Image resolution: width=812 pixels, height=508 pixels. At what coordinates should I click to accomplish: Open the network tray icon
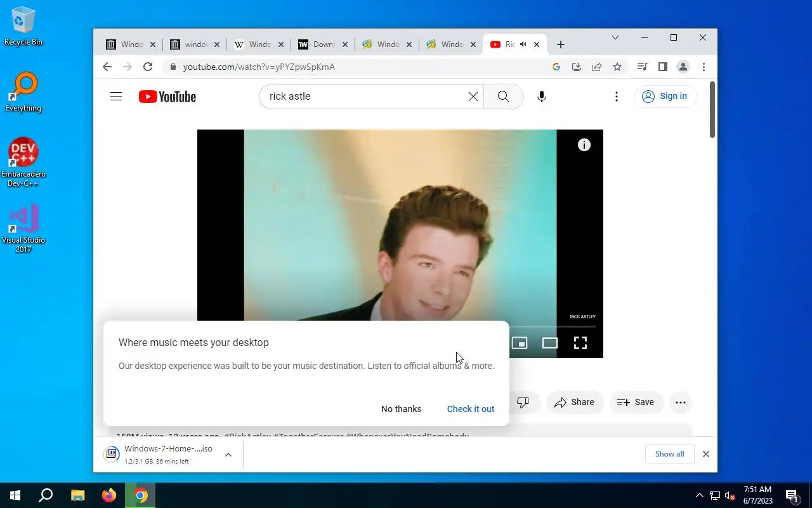pyautogui.click(x=715, y=495)
